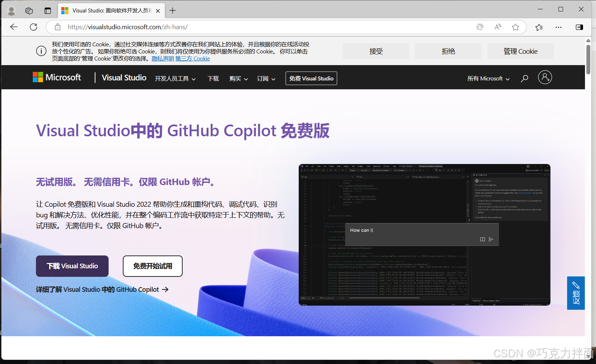Open browser Settings and more ellipsis
The image size is (596, 364).
tap(559, 27)
